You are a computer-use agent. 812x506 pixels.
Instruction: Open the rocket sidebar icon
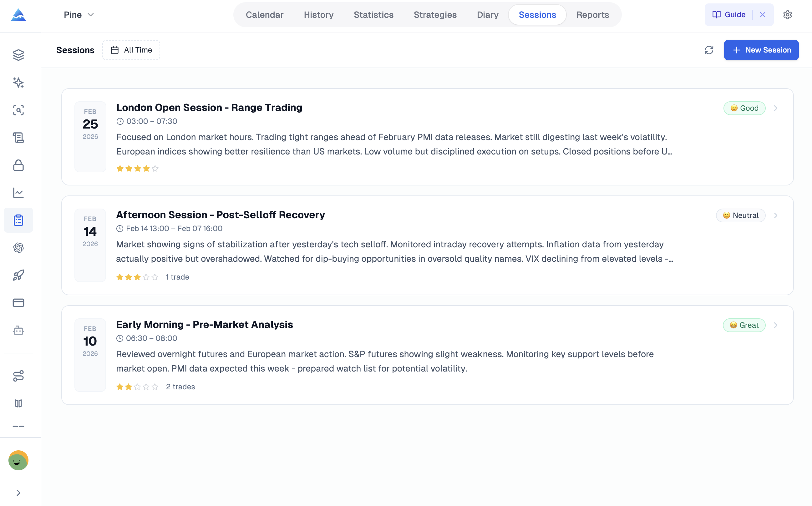(18, 276)
